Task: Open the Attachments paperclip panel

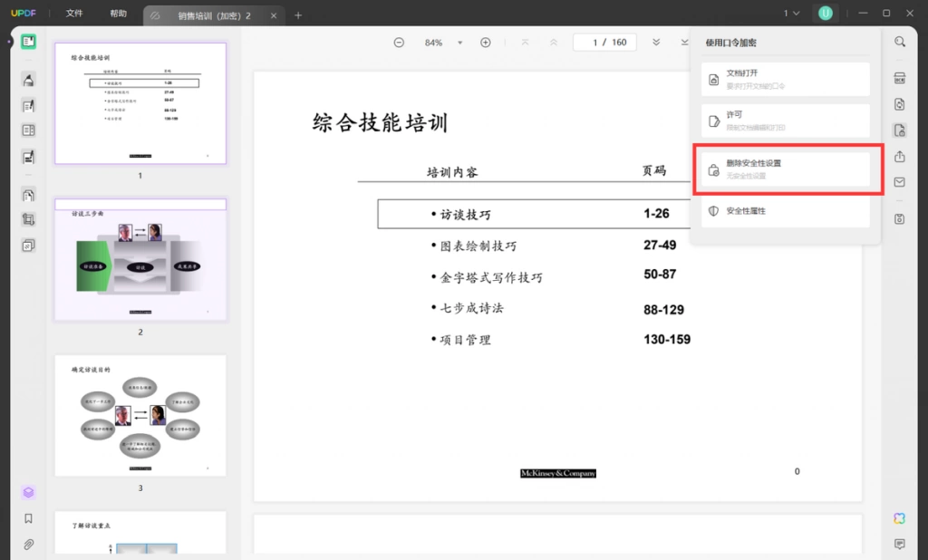Action: 28,544
